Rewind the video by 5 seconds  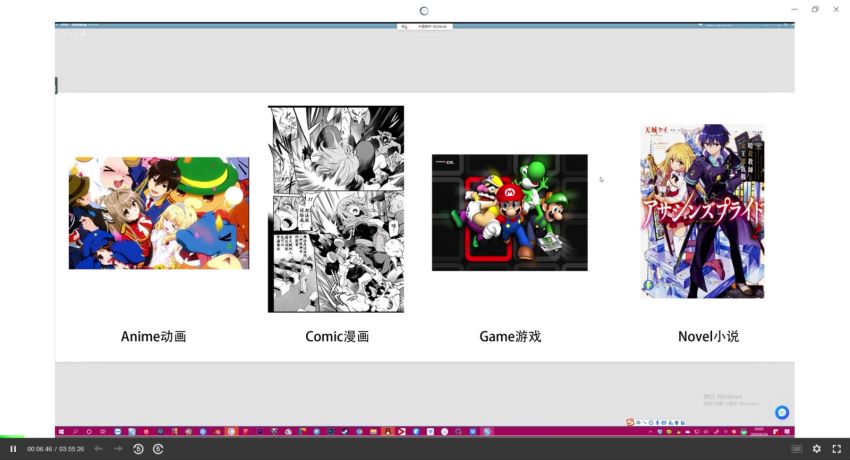[138, 449]
